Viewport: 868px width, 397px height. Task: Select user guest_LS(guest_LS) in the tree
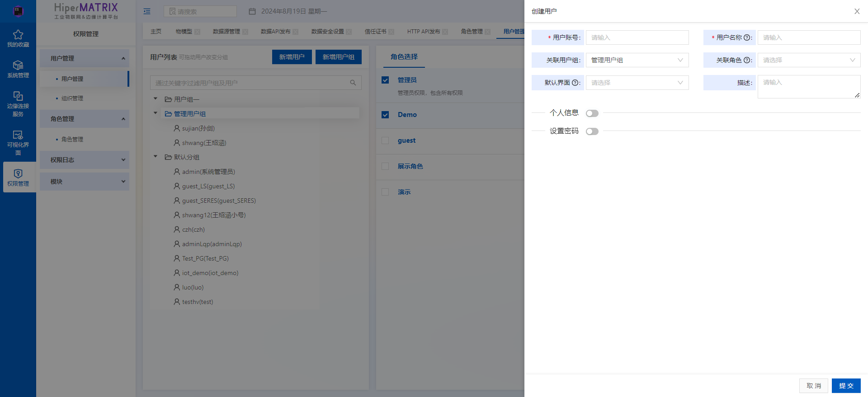(x=208, y=186)
